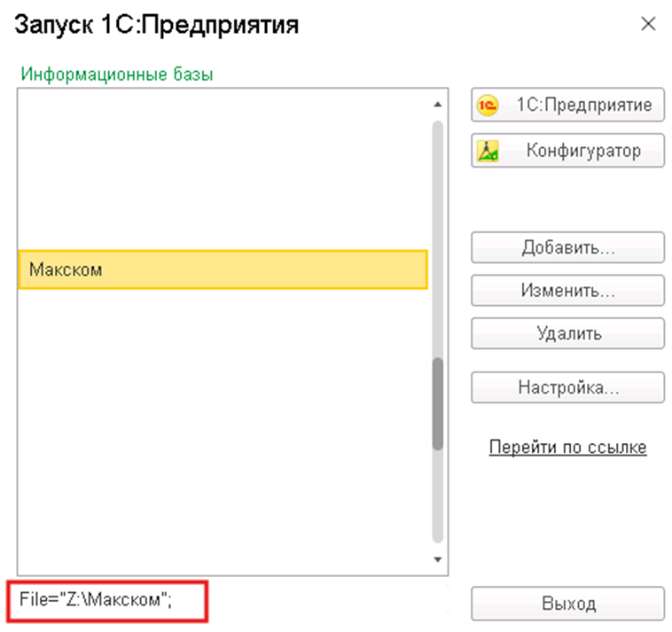Click the scrollbar up arrow

click(438, 105)
